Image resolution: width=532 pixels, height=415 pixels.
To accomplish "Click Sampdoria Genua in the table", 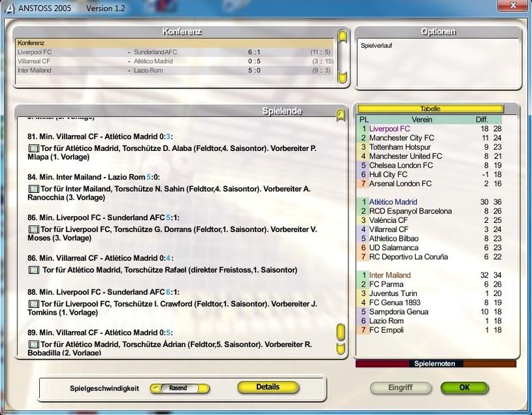I will (398, 312).
